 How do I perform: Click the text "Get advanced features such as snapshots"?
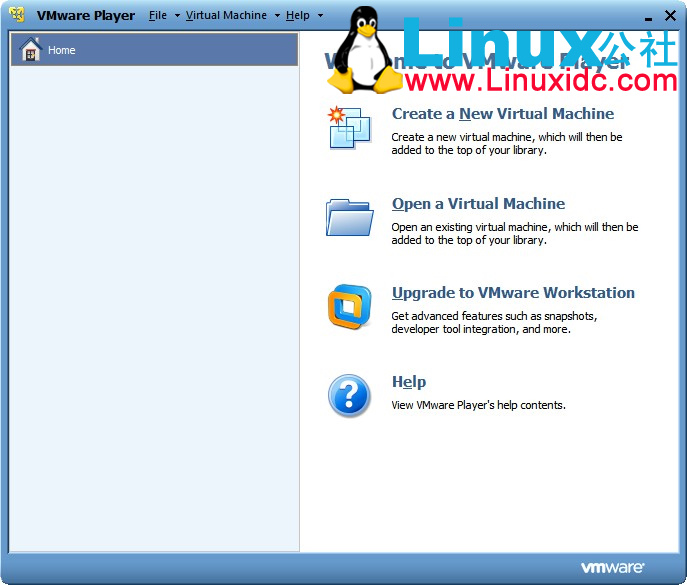pyautogui.click(x=494, y=316)
